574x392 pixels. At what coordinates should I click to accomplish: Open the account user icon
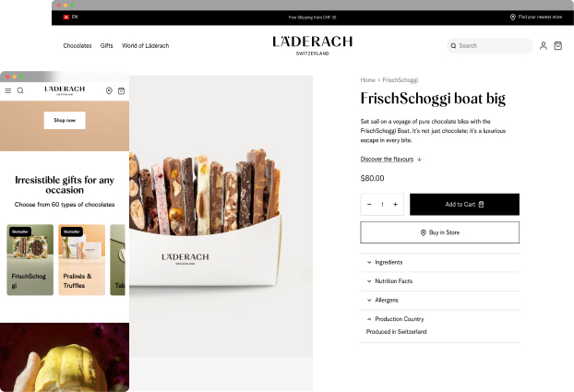[x=544, y=46]
